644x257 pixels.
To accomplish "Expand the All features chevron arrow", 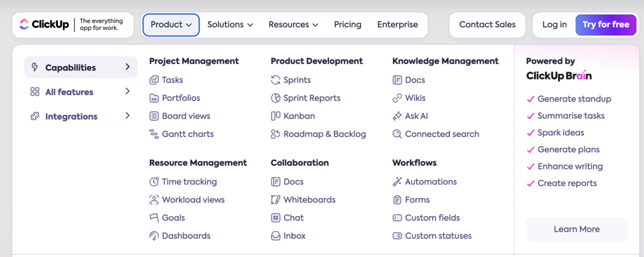I will point(127,91).
